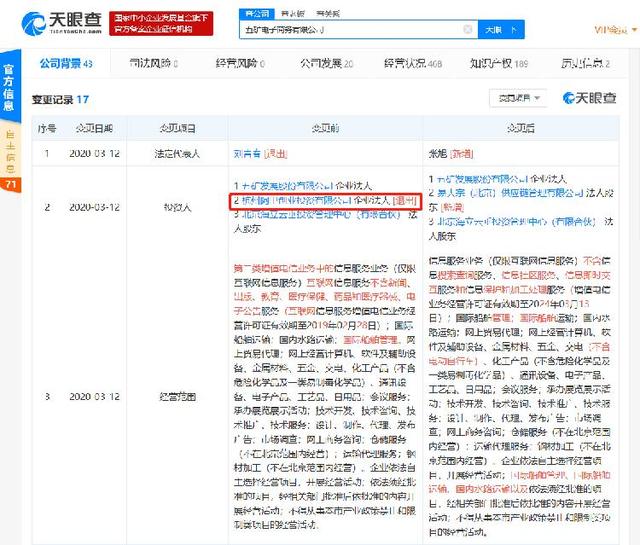
Task: Open the 五矿发展股份有限公司 link in the 变更前 column
Action: [287, 186]
